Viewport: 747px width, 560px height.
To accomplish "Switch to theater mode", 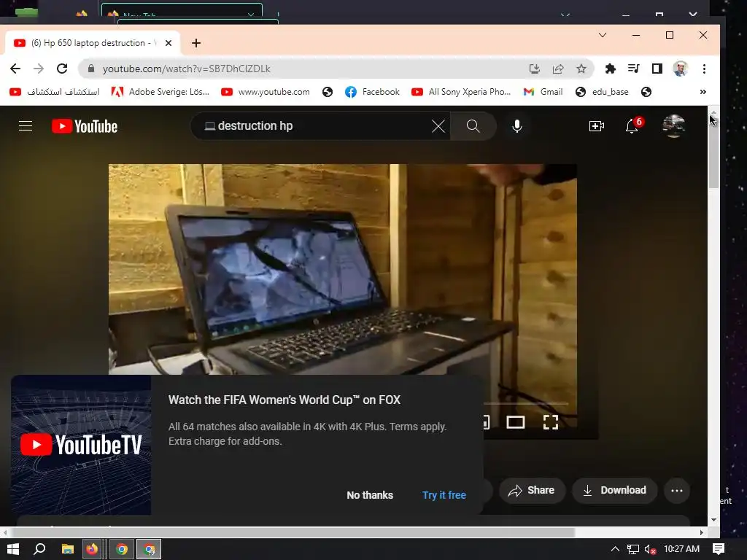I will (x=516, y=422).
